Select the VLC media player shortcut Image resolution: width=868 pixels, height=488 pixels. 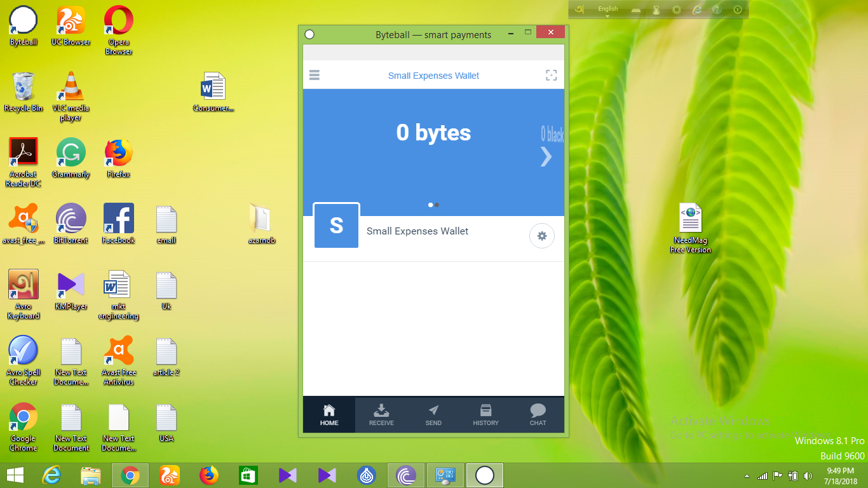pyautogui.click(x=71, y=96)
